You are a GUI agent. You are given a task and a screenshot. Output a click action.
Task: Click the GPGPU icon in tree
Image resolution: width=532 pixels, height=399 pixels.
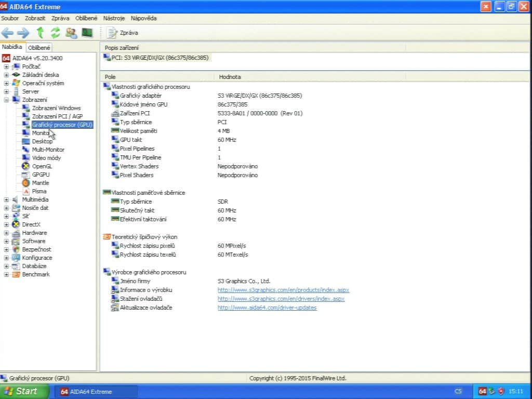click(25, 175)
